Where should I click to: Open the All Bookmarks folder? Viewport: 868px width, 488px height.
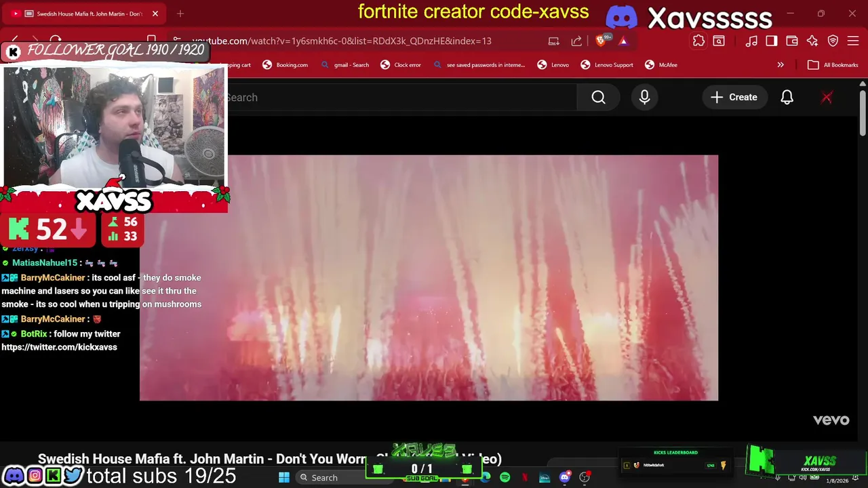(833, 65)
